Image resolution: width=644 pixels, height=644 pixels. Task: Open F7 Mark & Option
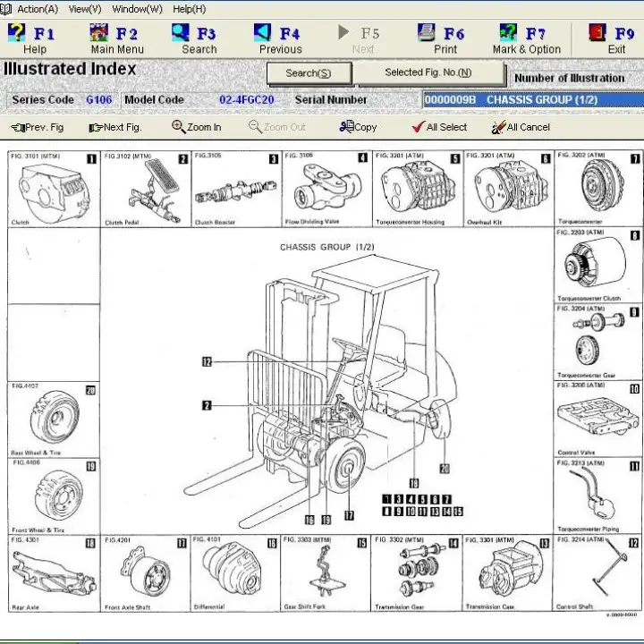(x=508, y=32)
